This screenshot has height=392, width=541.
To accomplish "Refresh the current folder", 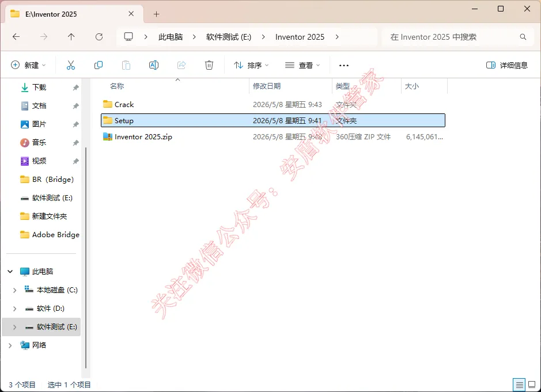I will pyautogui.click(x=99, y=36).
